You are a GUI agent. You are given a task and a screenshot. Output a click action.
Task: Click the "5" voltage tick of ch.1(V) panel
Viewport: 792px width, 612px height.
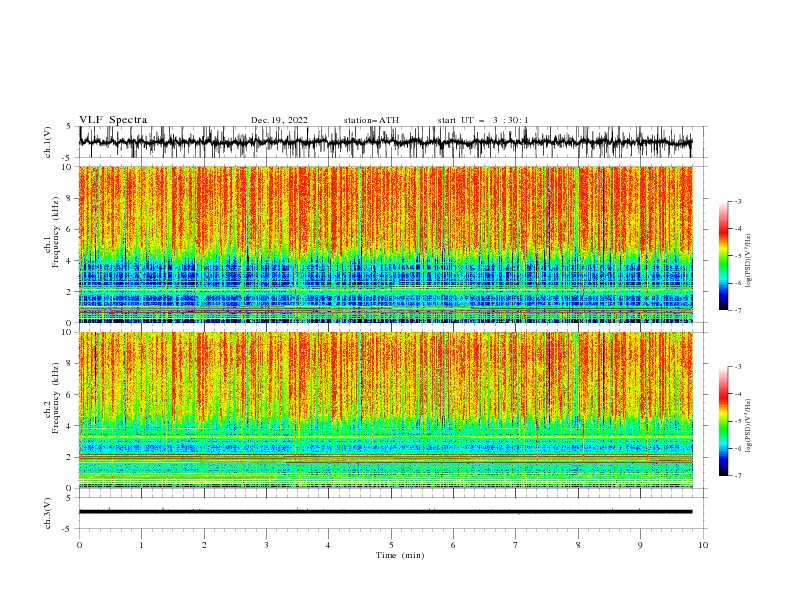(x=69, y=127)
